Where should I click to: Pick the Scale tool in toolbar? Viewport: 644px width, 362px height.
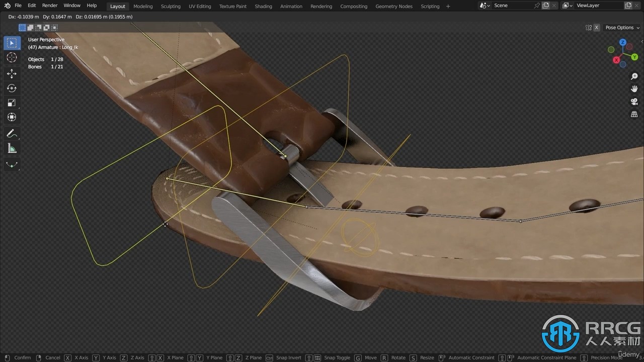point(12,103)
